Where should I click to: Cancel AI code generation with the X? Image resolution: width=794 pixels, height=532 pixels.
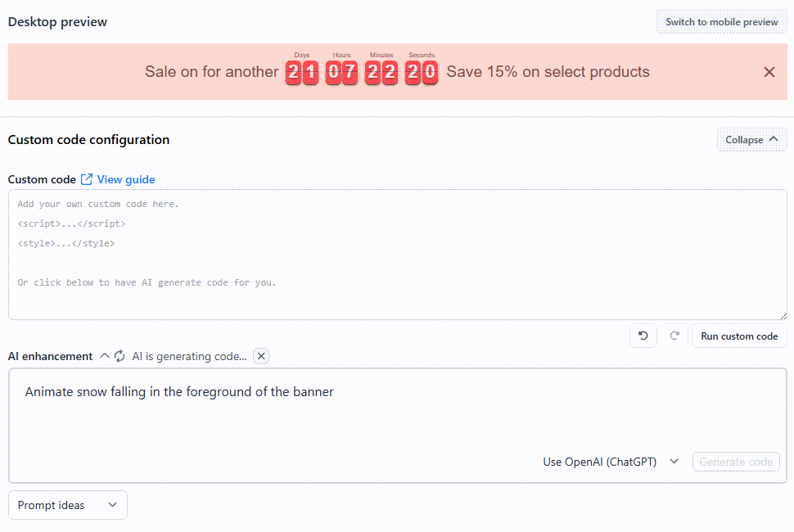tap(261, 356)
